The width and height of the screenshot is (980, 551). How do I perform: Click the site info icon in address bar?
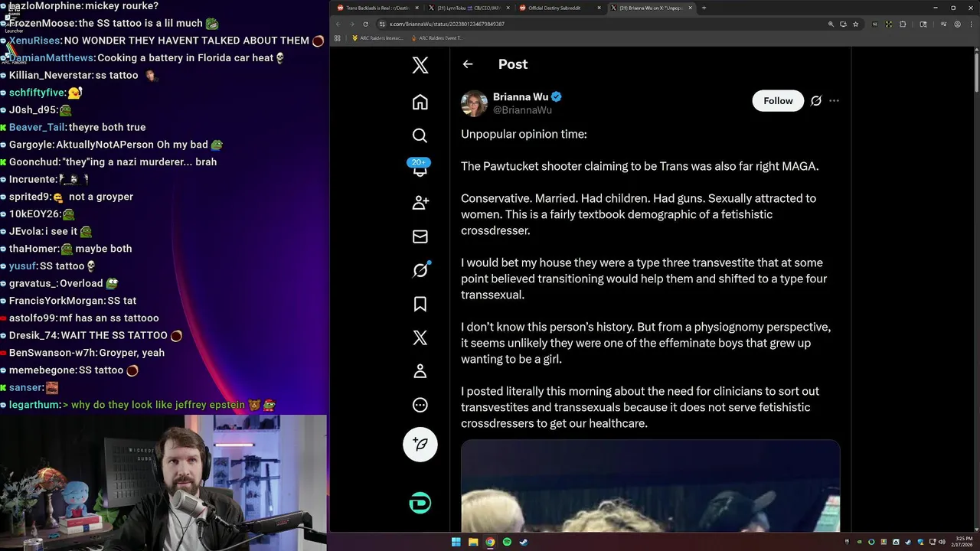pos(382,24)
